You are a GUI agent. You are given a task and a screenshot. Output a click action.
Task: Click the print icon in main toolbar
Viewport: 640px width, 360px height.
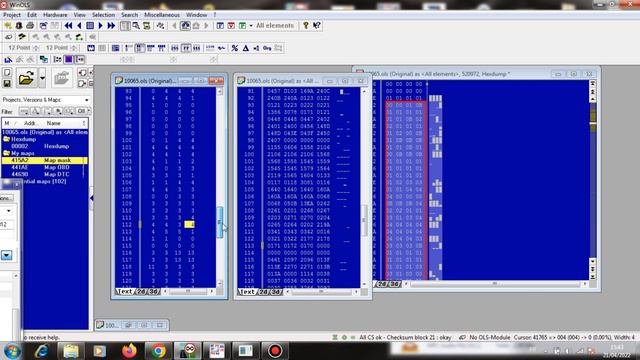click(30, 25)
